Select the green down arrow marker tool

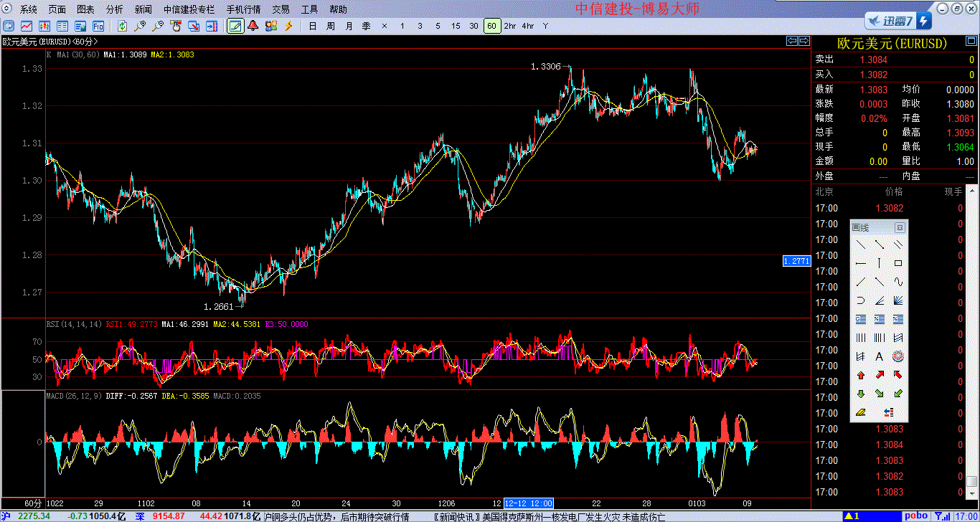click(860, 394)
